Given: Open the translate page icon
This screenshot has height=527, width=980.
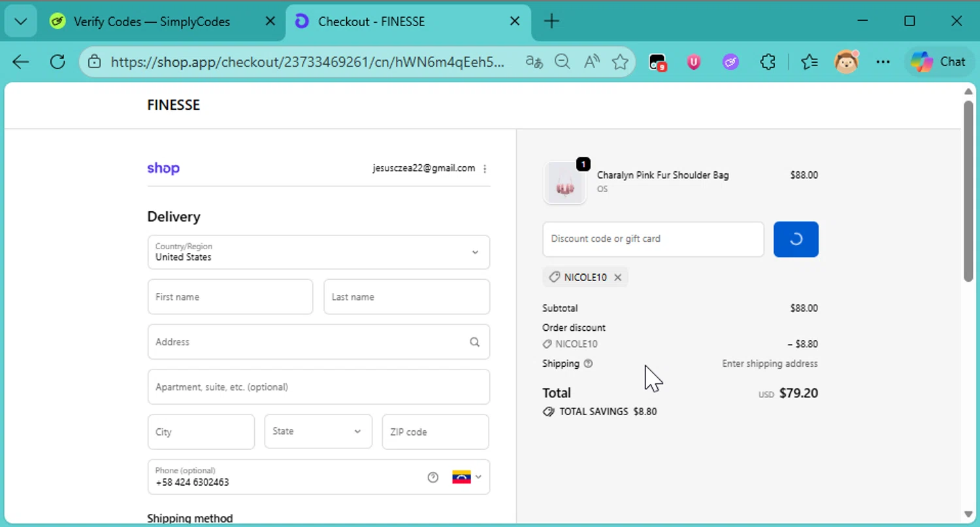Looking at the screenshot, I should coord(534,62).
